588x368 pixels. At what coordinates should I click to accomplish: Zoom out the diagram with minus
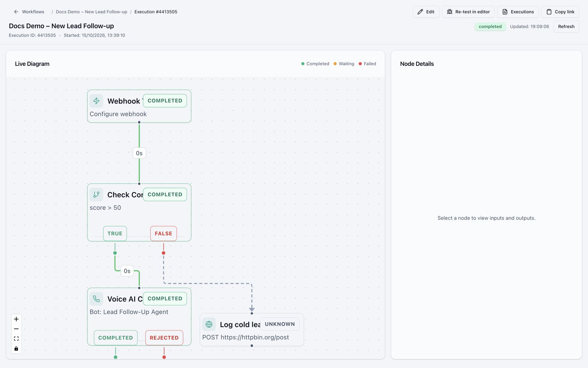coord(16,329)
